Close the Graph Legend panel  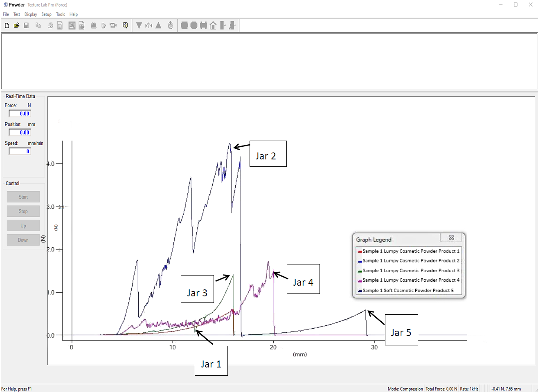coord(451,237)
